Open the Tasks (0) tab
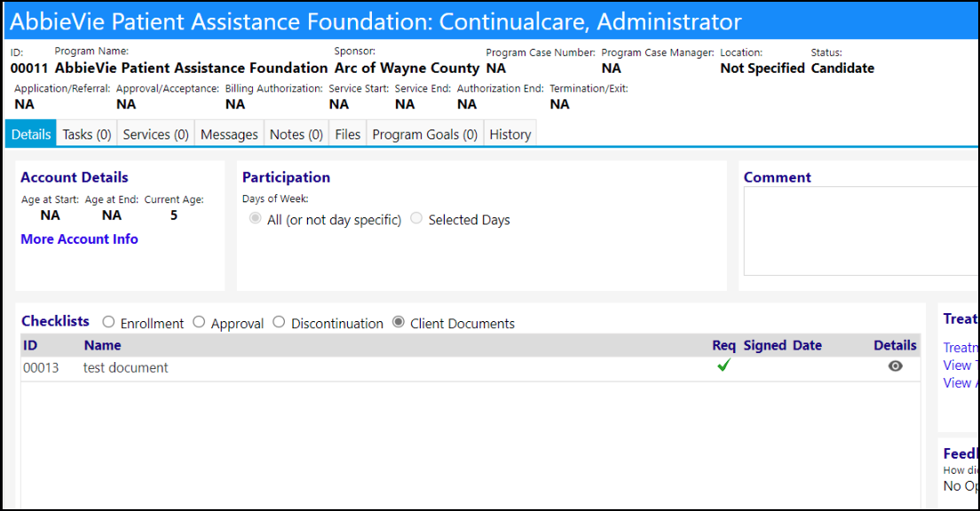Screen dimensions: 980x511 [87, 134]
